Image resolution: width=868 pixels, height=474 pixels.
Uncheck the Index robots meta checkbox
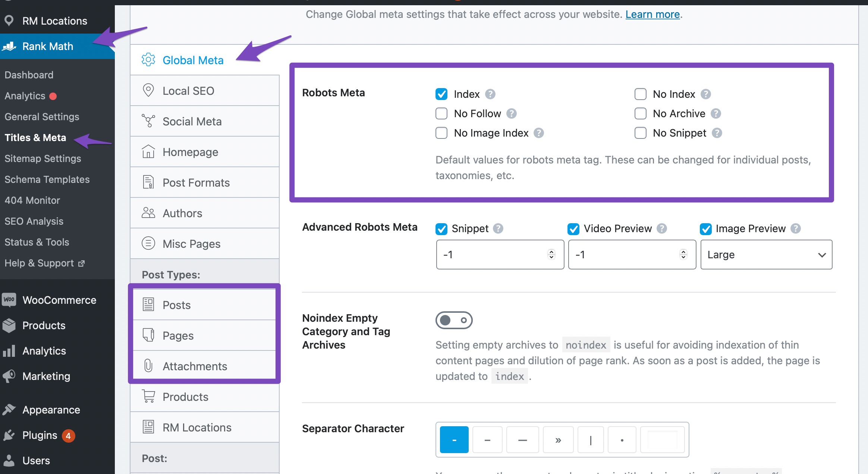point(441,94)
